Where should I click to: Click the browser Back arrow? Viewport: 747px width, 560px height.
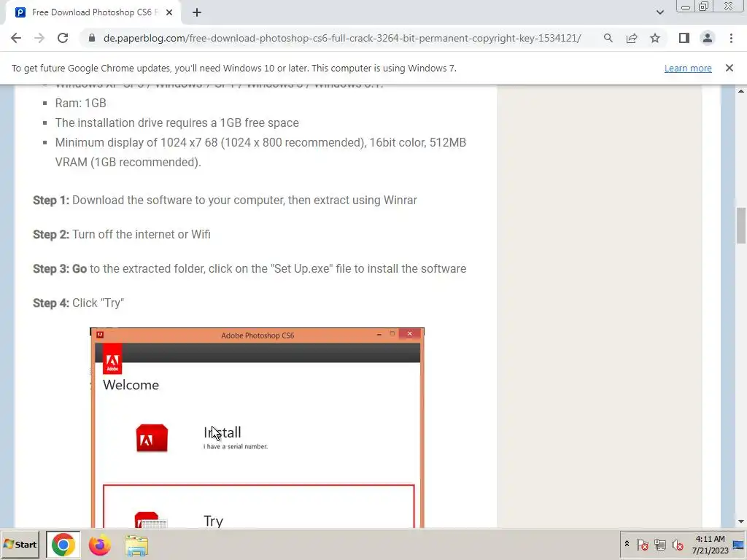point(16,38)
